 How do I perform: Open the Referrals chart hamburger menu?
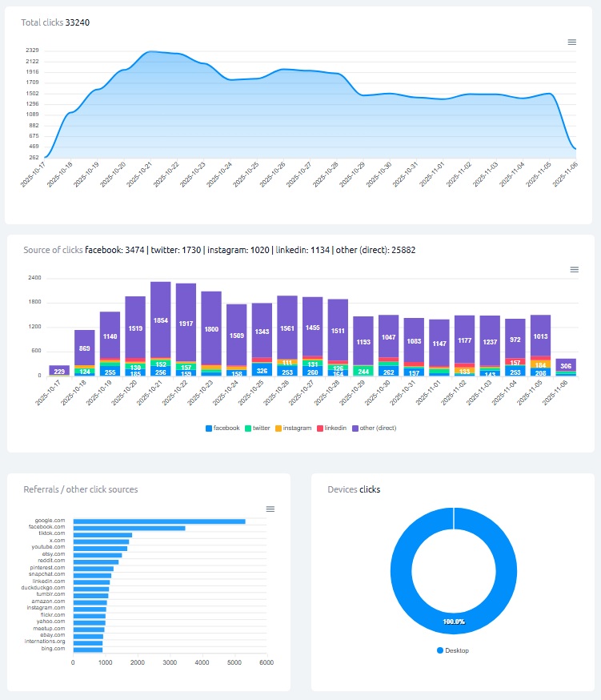point(270,509)
